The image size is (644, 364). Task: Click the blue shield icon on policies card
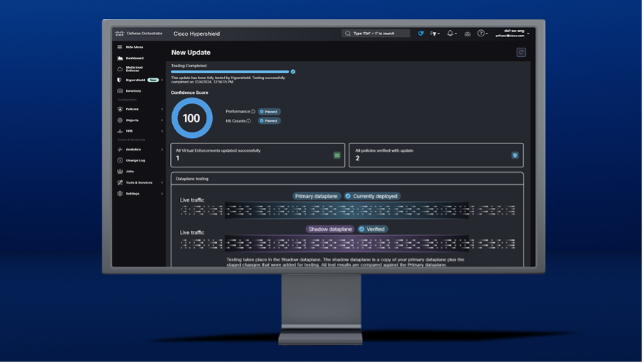(515, 155)
